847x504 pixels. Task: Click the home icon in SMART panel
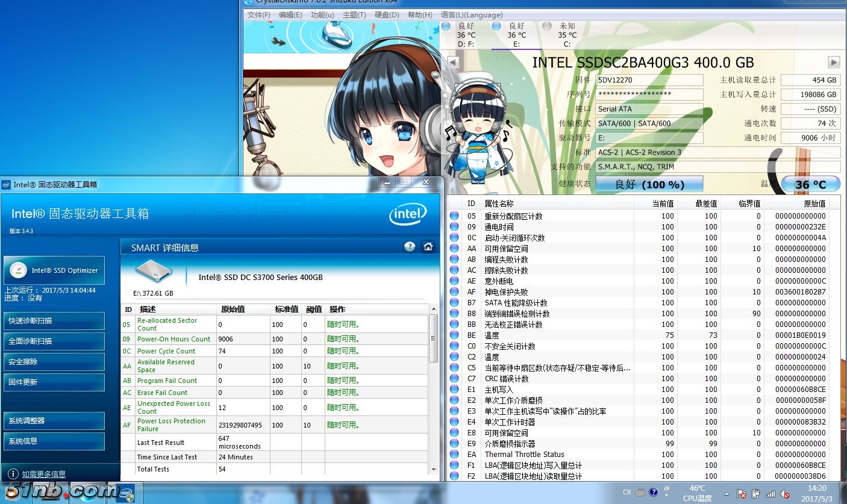428,247
